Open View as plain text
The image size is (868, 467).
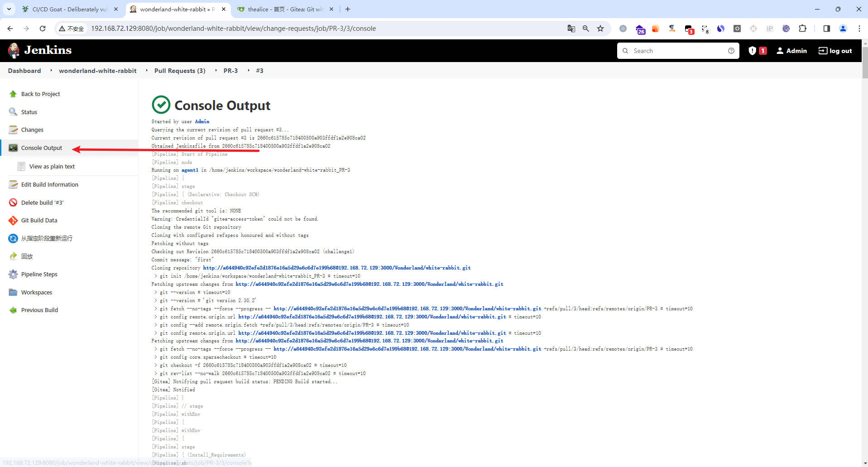point(52,166)
